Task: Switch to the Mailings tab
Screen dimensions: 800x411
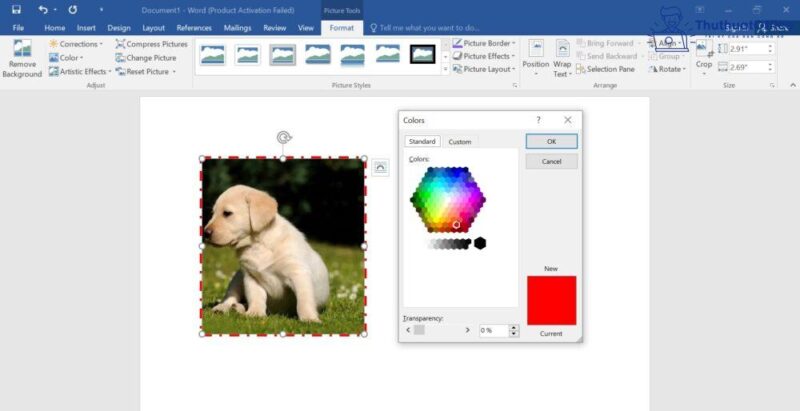Action: click(237, 28)
